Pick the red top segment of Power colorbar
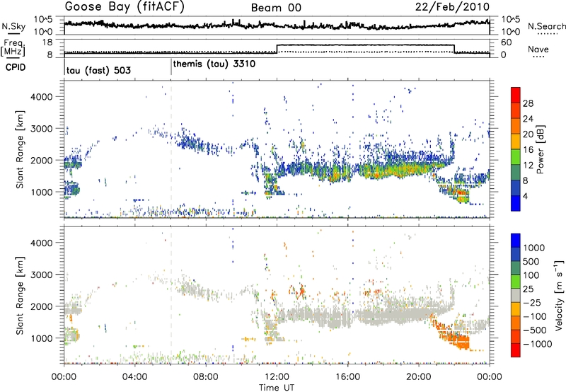The height and width of the screenshot is (392, 566). click(516, 95)
